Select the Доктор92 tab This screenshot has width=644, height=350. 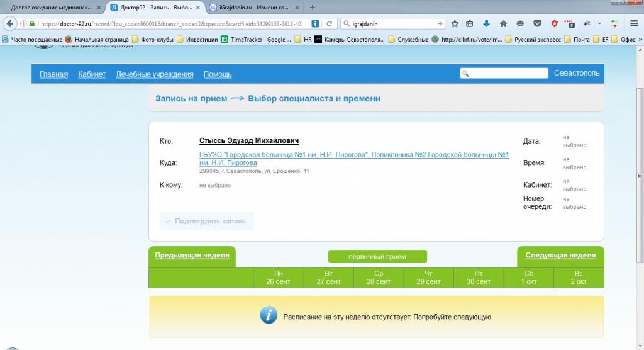156,8
